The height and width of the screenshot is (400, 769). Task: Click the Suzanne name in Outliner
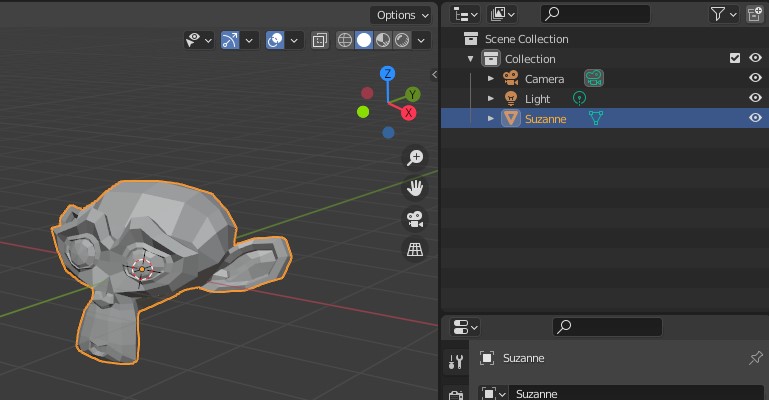(545, 119)
